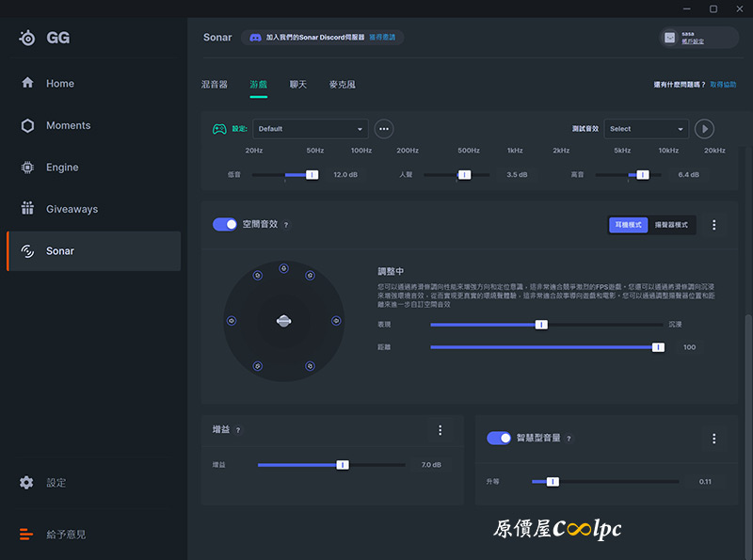
Task: Click the SteelSeries GG logo icon
Action: click(27, 38)
